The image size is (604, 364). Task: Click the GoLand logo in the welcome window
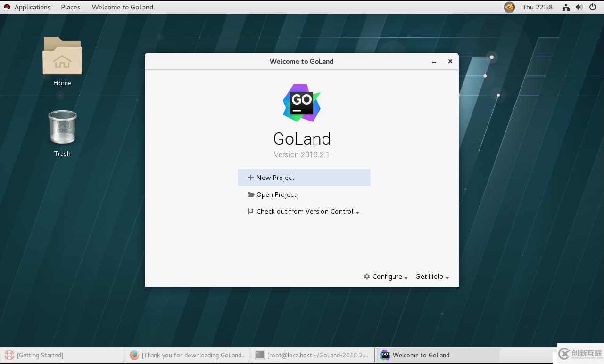(x=302, y=103)
